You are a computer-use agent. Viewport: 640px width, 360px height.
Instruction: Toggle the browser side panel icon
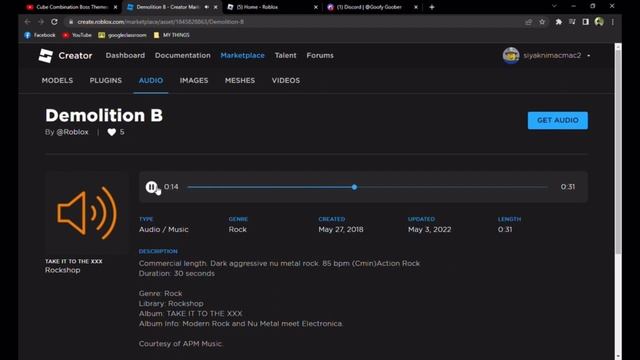tap(586, 22)
